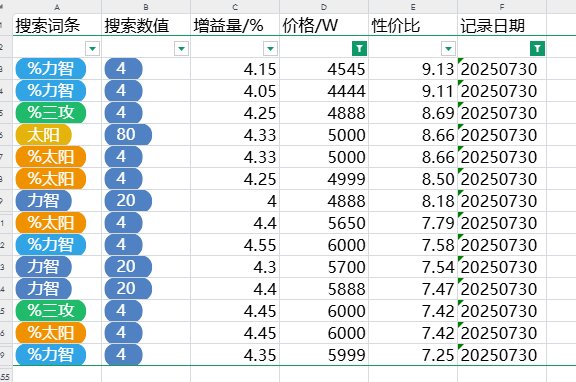The image size is (576, 382).
Task: Click the 记录日期 header cell
Action: tap(502, 25)
